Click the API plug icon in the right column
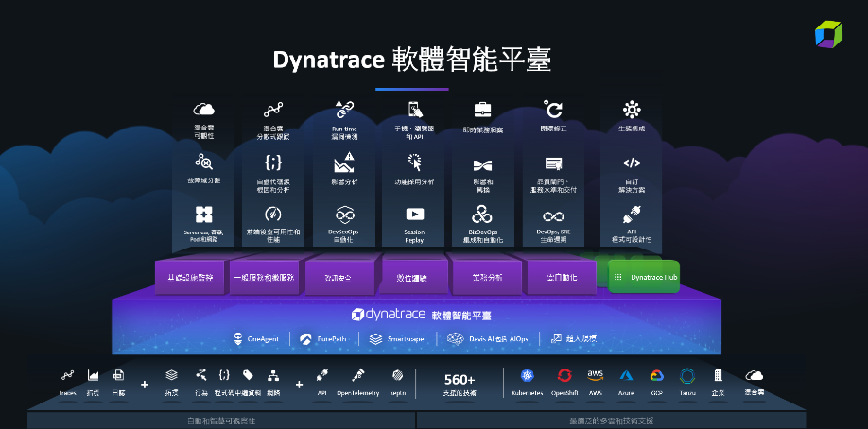Viewport: 868px width, 429px height. click(632, 214)
